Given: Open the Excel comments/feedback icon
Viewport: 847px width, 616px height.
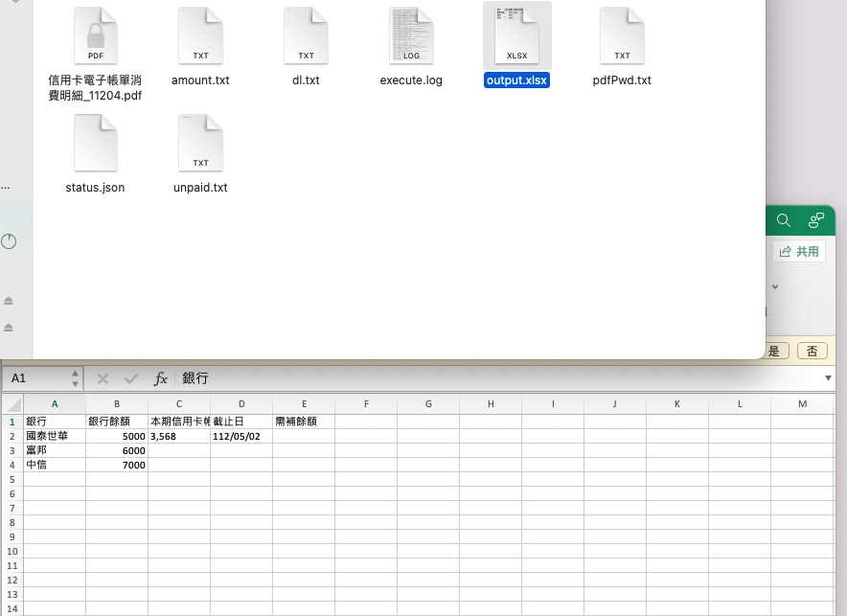Looking at the screenshot, I should (815, 220).
